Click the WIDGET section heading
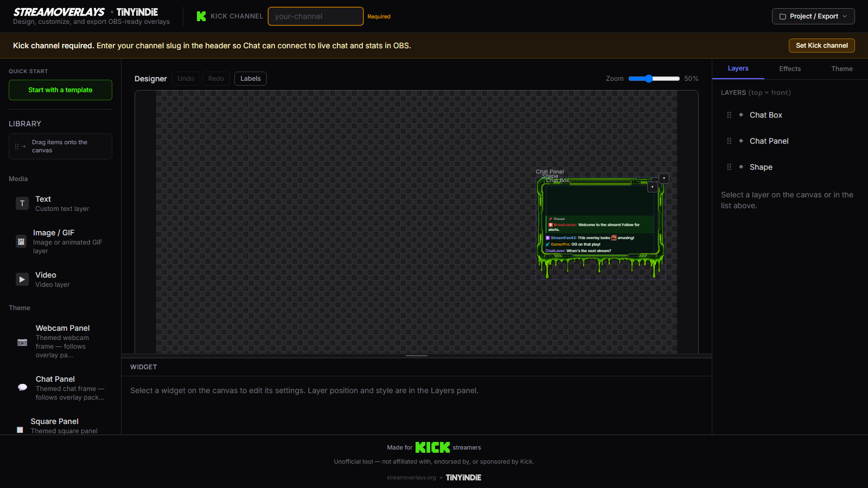The height and width of the screenshot is (488, 868). pyautogui.click(x=144, y=367)
